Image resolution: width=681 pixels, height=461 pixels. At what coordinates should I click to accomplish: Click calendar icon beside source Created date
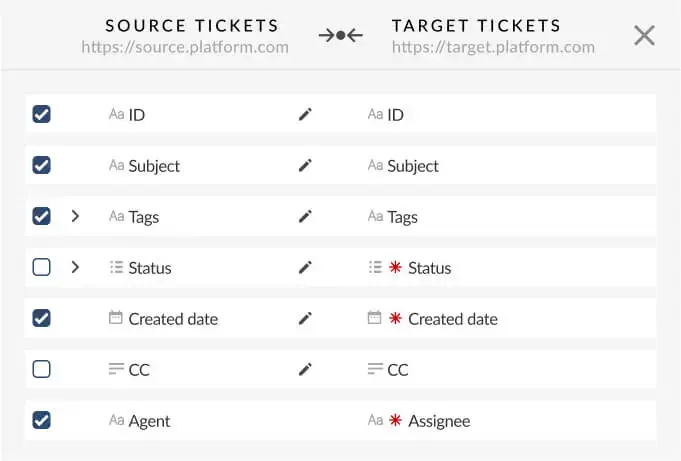click(116, 319)
